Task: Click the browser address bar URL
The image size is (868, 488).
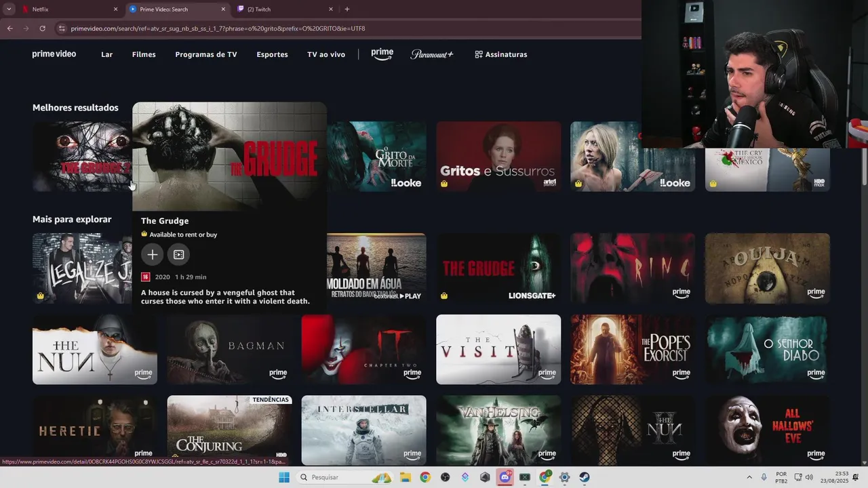Action: click(x=218, y=28)
